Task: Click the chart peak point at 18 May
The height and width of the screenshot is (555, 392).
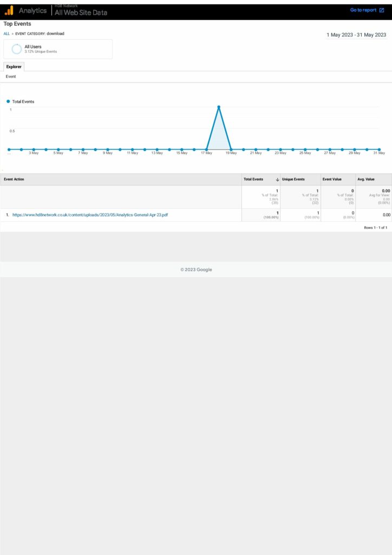Action: tap(219, 107)
